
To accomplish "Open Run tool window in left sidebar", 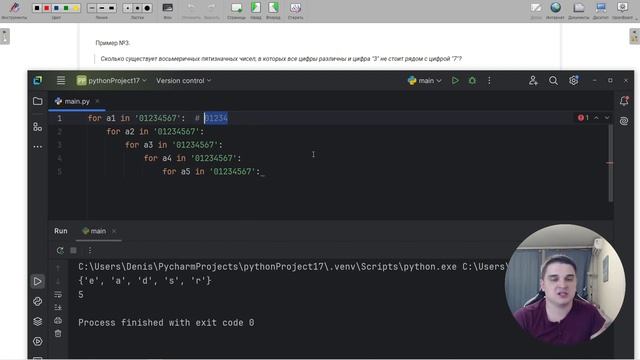I will [x=38, y=281].
